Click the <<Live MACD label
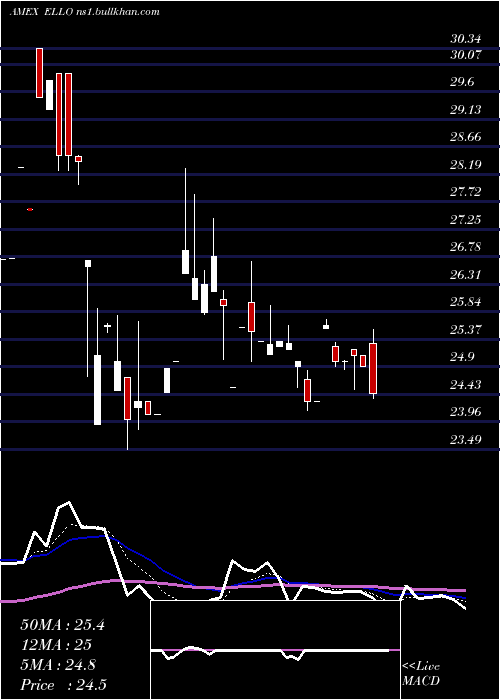 pyautogui.click(x=421, y=674)
